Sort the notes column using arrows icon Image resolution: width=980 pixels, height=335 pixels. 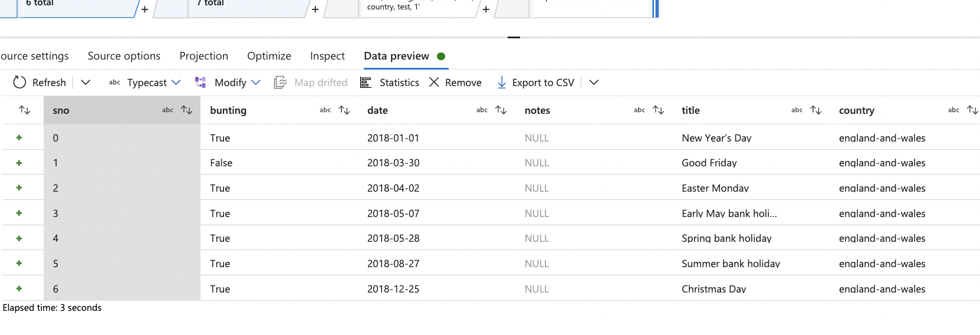659,110
